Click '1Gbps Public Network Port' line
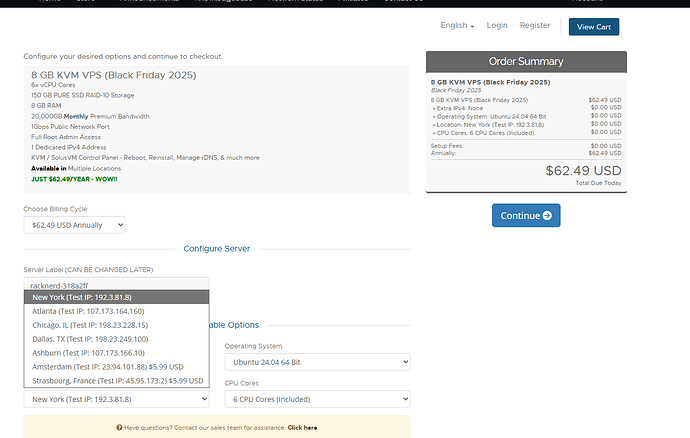 coord(70,127)
